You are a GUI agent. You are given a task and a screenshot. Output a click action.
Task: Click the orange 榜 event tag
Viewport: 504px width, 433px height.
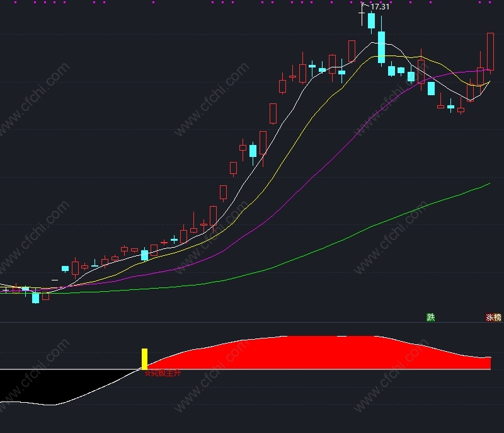[x=498, y=317]
